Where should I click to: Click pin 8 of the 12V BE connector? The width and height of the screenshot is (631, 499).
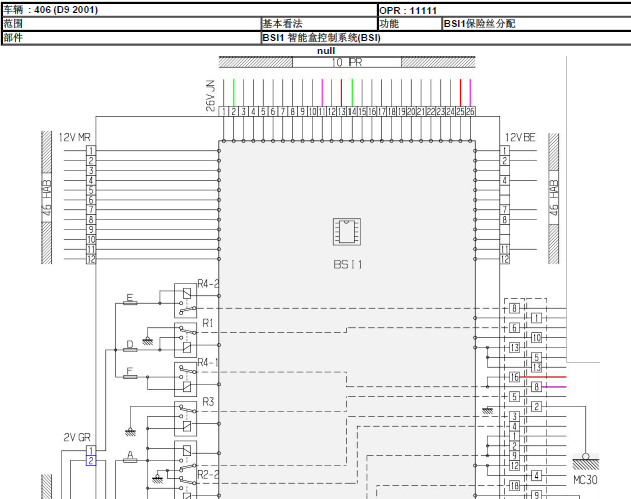coord(505,220)
